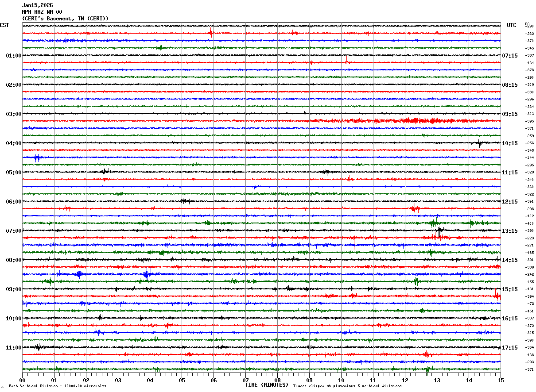The image size is (536, 392).
Task: Select the 03:00 CST row label
Action: pyautogui.click(x=14, y=114)
